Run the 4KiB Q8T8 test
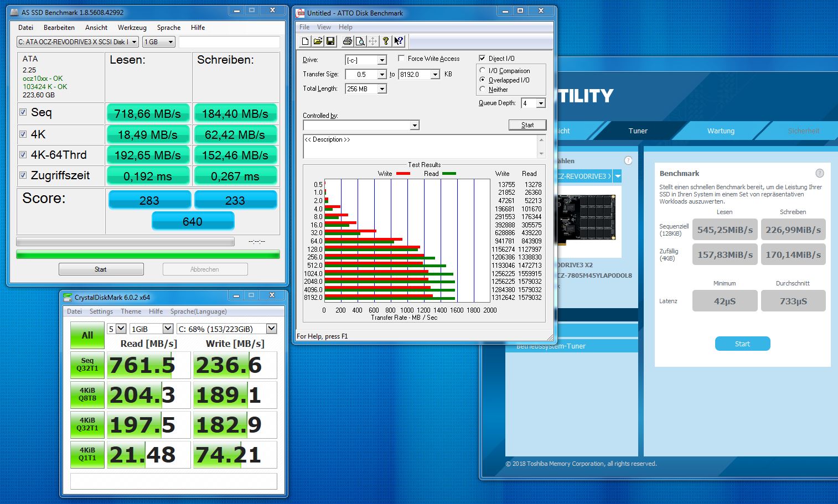This screenshot has height=504, width=838. point(87,394)
